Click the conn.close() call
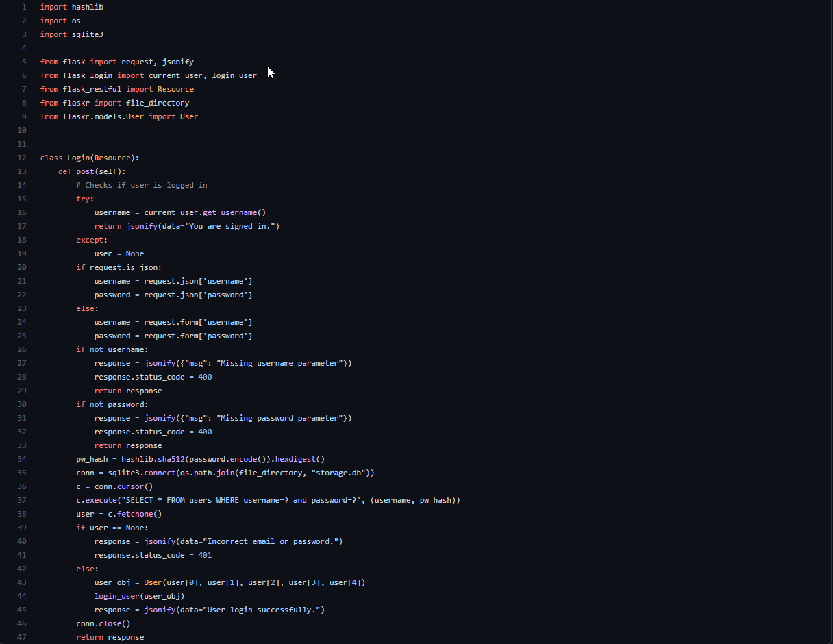Screen dimensions: 833x644 pos(103,623)
